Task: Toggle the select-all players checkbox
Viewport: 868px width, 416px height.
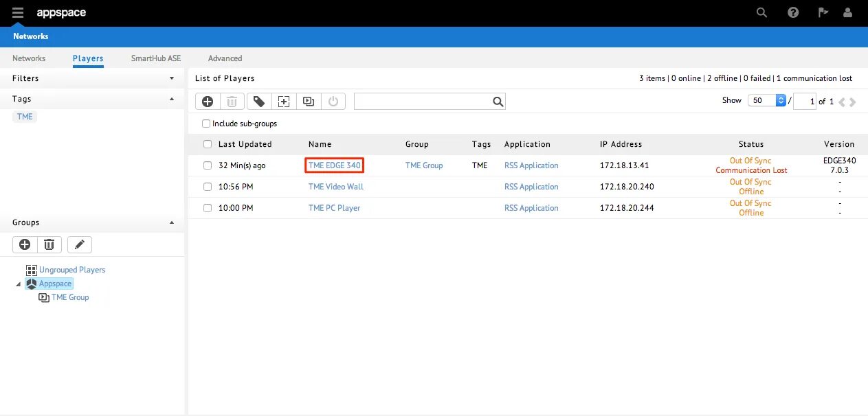Action: (x=208, y=144)
